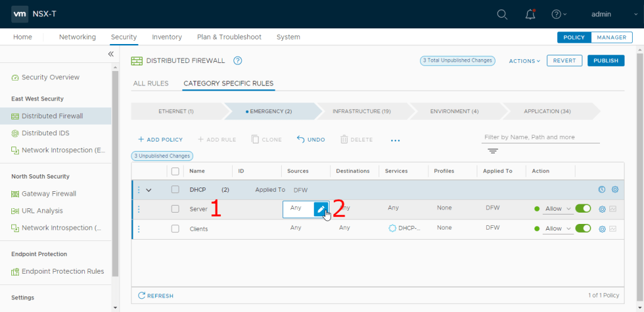This screenshot has width=644, height=312.
Task: Open settings gear for Clients rule
Action: pyautogui.click(x=602, y=228)
